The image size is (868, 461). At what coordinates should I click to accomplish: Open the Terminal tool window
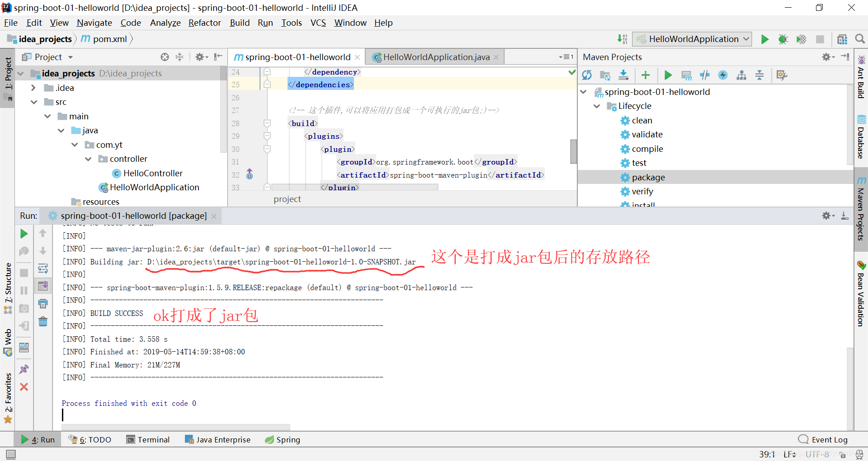[148, 440]
